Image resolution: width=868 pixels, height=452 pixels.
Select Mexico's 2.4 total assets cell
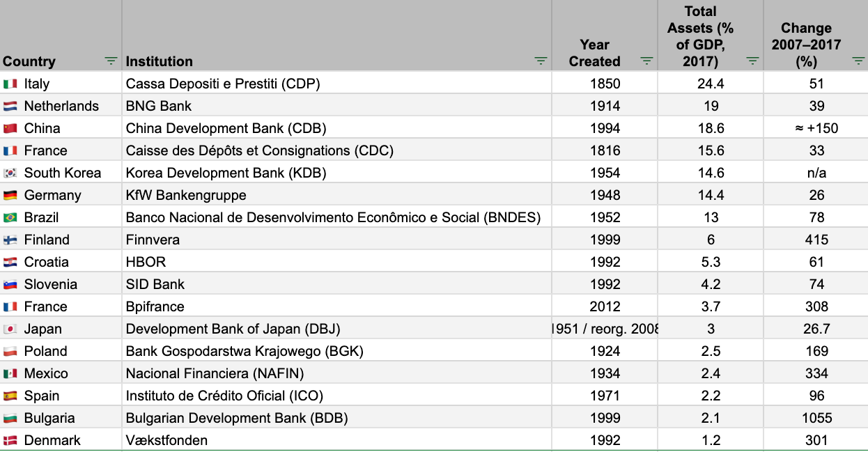710,373
